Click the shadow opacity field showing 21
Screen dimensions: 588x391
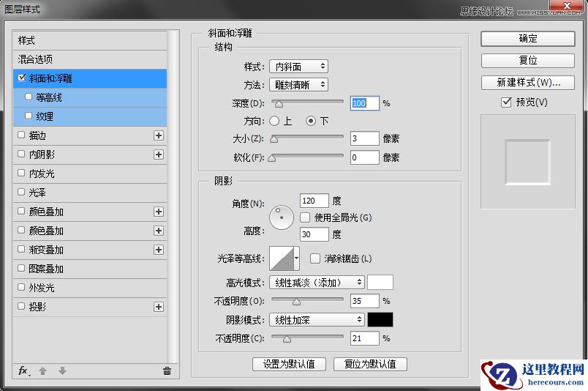tap(364, 338)
